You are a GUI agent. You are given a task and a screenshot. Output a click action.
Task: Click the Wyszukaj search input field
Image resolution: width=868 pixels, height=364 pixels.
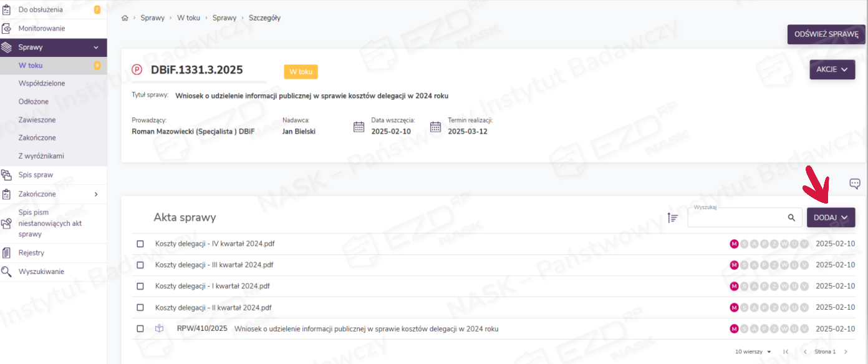tap(736, 218)
